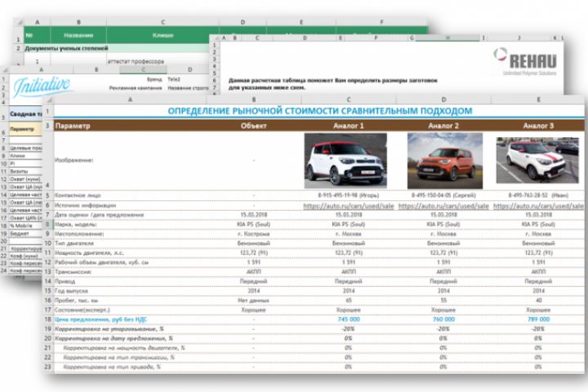Open the auto.ru link under Аналог 3
Viewport: 588px width, 392px height.
[x=538, y=206]
